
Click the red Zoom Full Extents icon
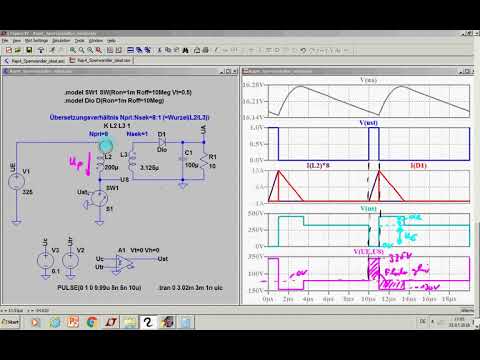(x=99, y=50)
